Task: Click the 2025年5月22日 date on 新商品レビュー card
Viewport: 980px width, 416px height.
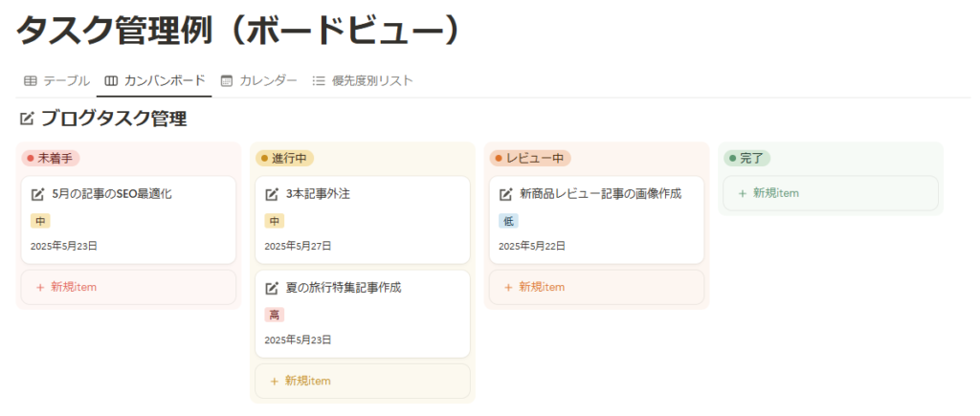Action: pos(532,246)
